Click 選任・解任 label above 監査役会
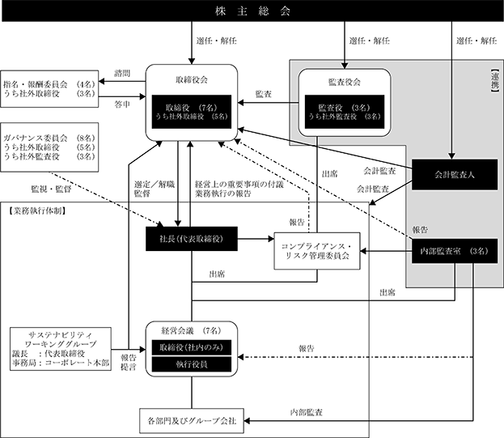This screenshot has width=504, height=438. tap(370, 40)
